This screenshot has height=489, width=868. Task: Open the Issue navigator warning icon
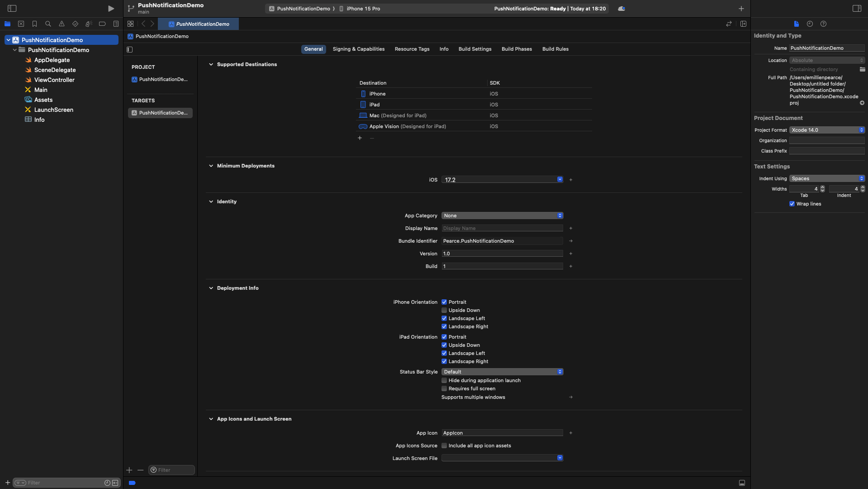point(62,24)
